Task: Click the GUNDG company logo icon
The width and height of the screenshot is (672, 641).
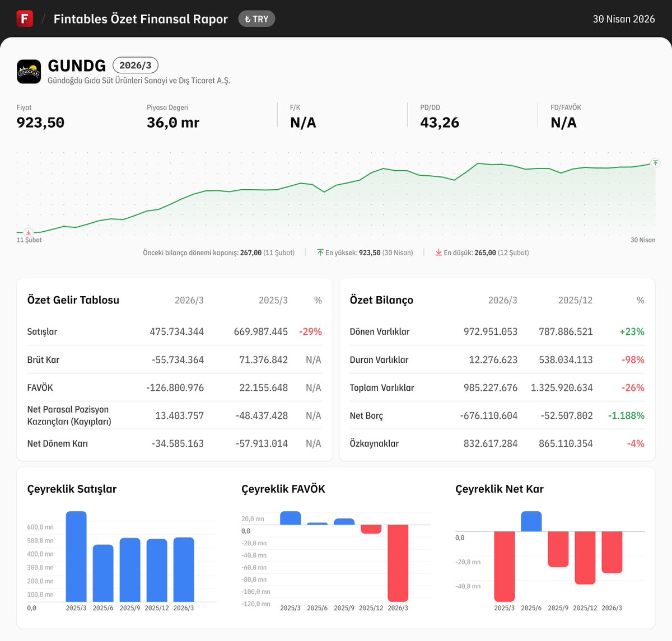Action: (x=29, y=72)
